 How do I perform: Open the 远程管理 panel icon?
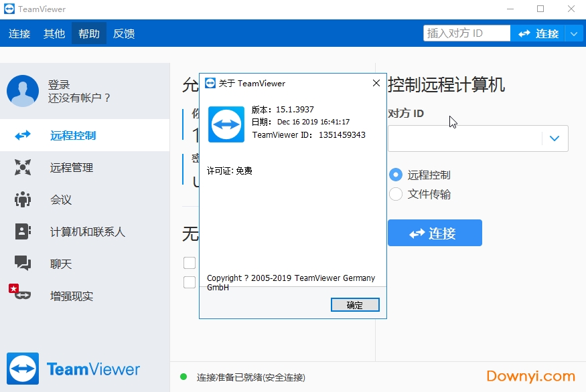click(x=22, y=167)
